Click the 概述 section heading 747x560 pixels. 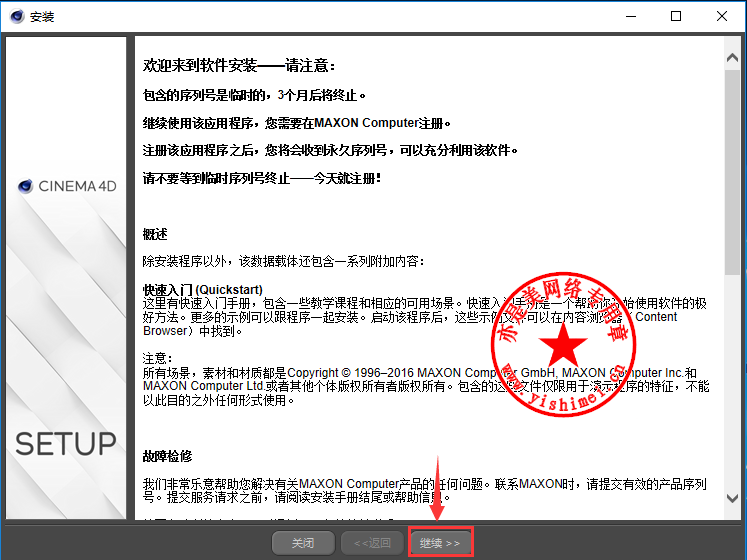tap(155, 234)
